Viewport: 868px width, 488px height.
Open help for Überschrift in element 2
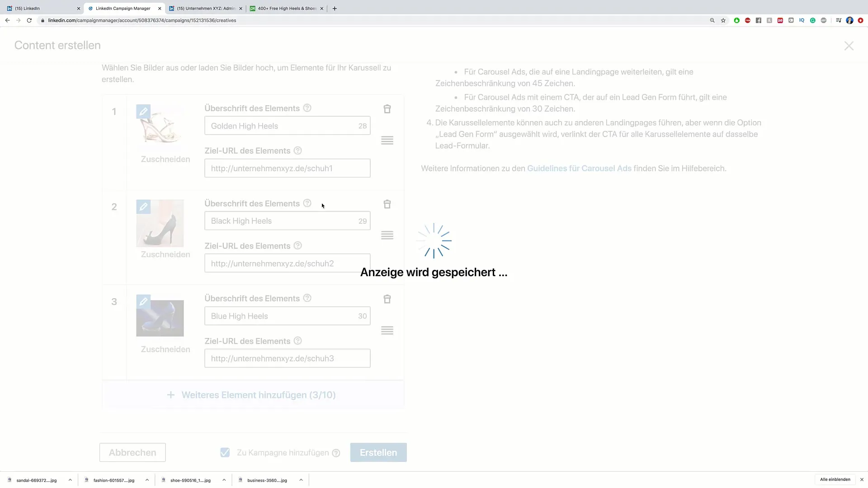[307, 203]
